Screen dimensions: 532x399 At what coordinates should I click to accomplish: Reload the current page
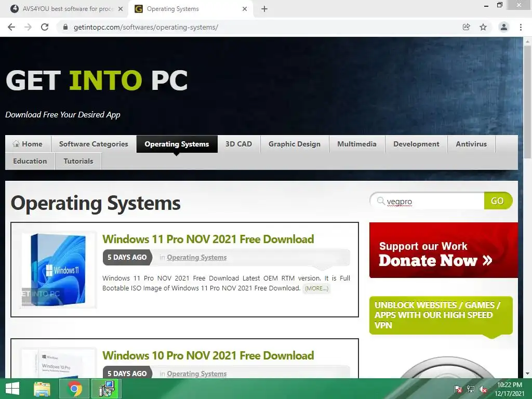(45, 27)
